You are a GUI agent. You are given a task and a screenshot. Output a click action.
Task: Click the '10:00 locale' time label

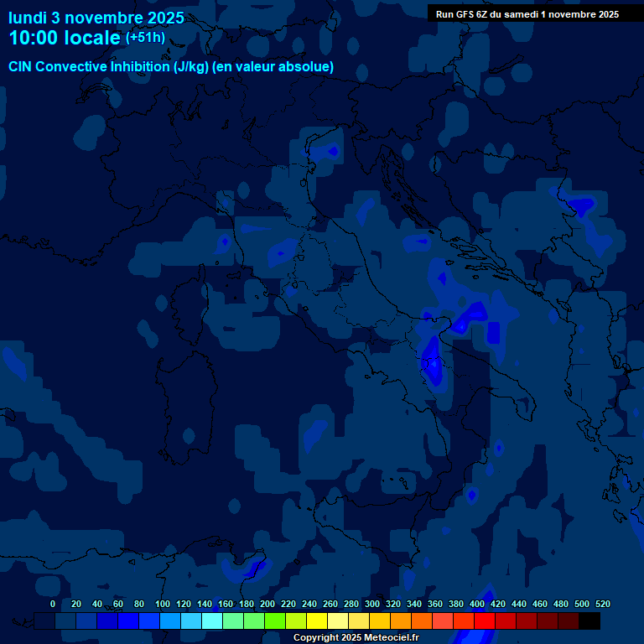(65, 39)
